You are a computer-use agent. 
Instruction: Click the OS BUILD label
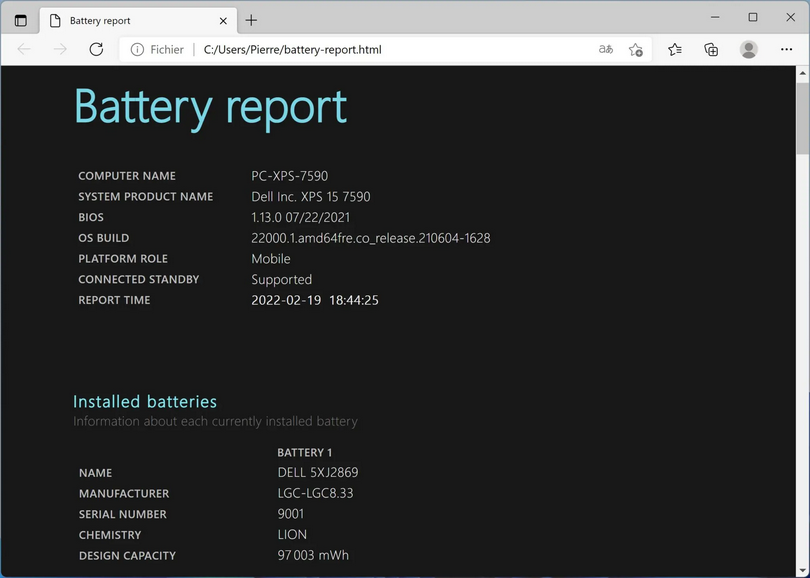(104, 238)
